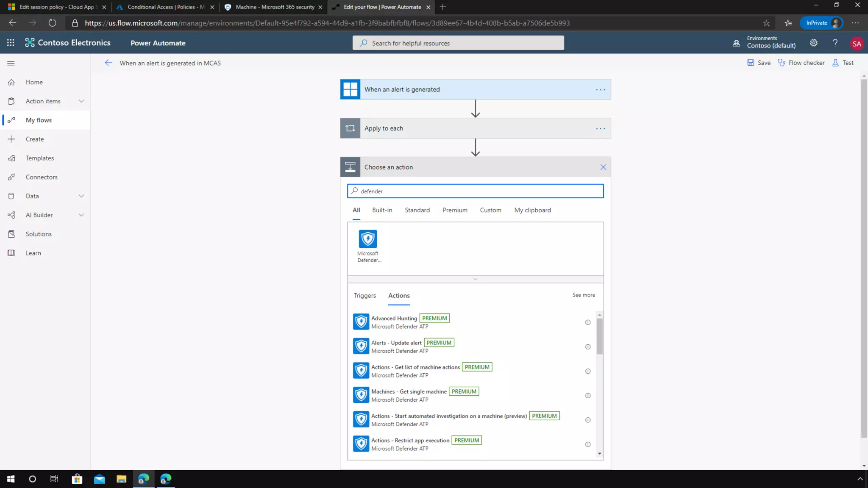868x488 pixels.
Task: Switch to the Triggers tab
Action: pos(364,296)
